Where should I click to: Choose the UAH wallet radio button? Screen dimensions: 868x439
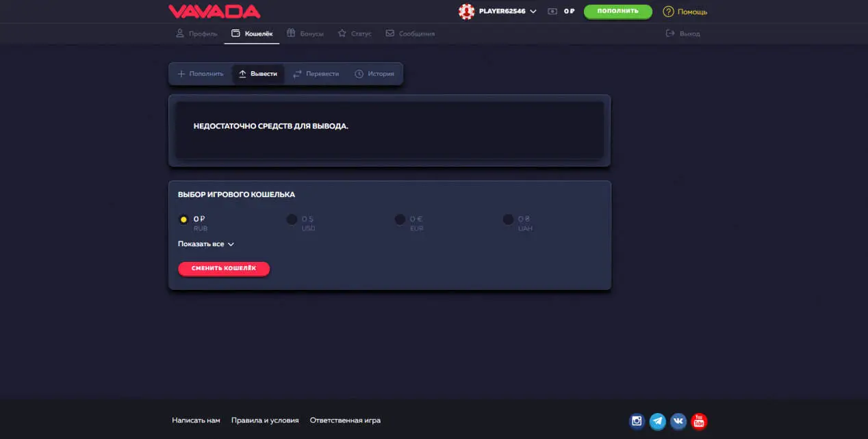coord(508,219)
